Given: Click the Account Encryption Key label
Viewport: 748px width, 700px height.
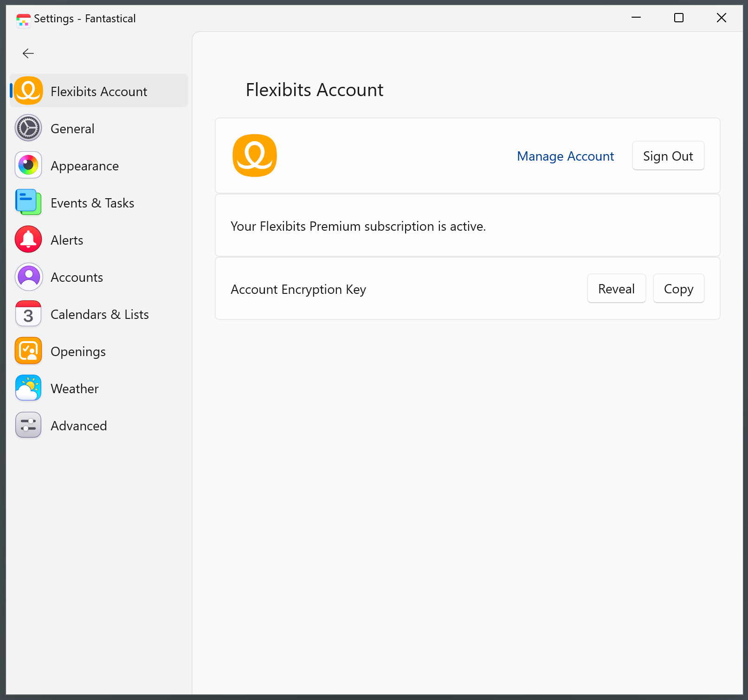Looking at the screenshot, I should coord(298,289).
